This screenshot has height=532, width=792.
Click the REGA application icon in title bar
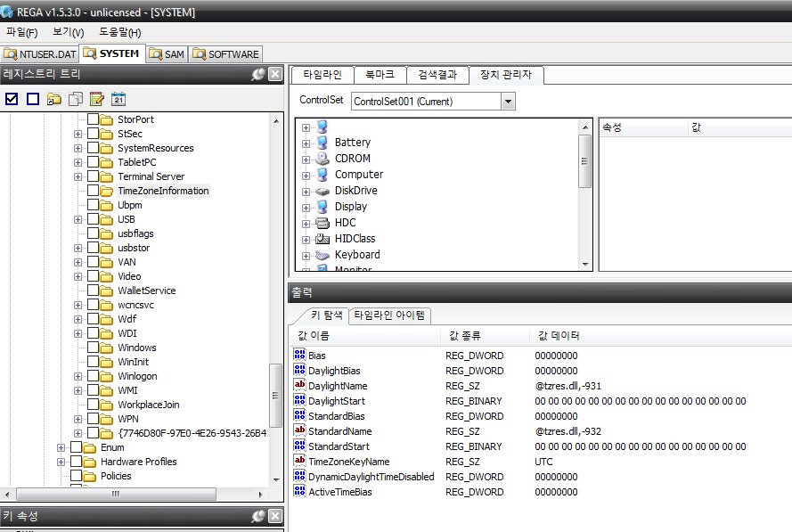tap(6, 11)
